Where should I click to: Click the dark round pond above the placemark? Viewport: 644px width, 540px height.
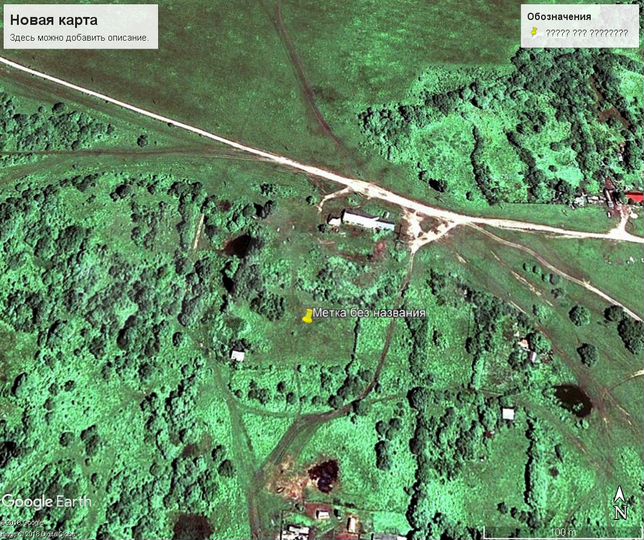pyautogui.click(x=241, y=246)
